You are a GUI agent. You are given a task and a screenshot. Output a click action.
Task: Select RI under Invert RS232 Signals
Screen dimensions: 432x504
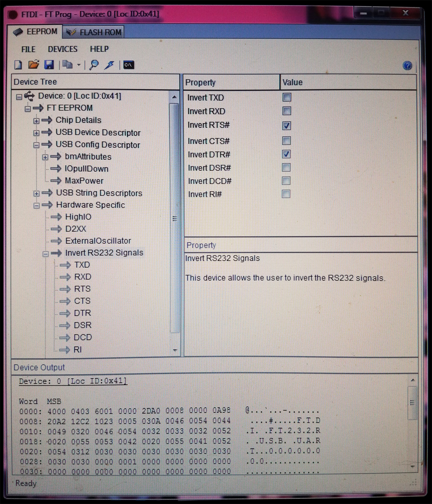point(77,350)
